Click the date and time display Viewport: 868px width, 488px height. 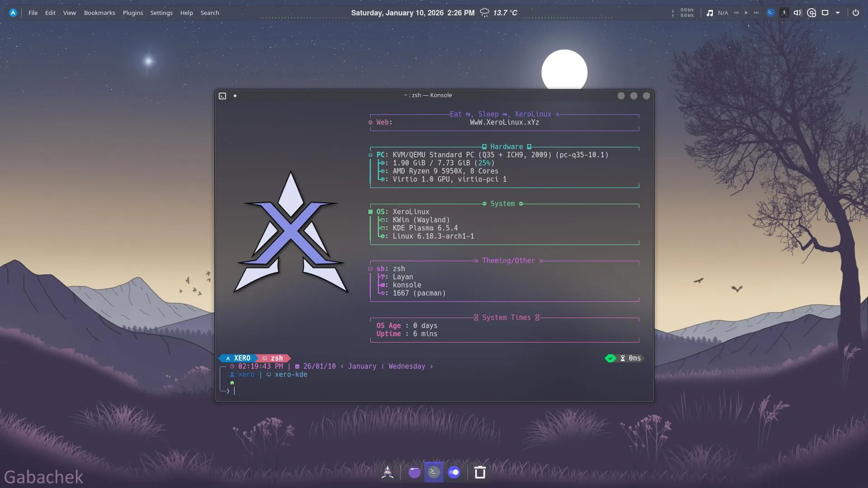coord(412,13)
